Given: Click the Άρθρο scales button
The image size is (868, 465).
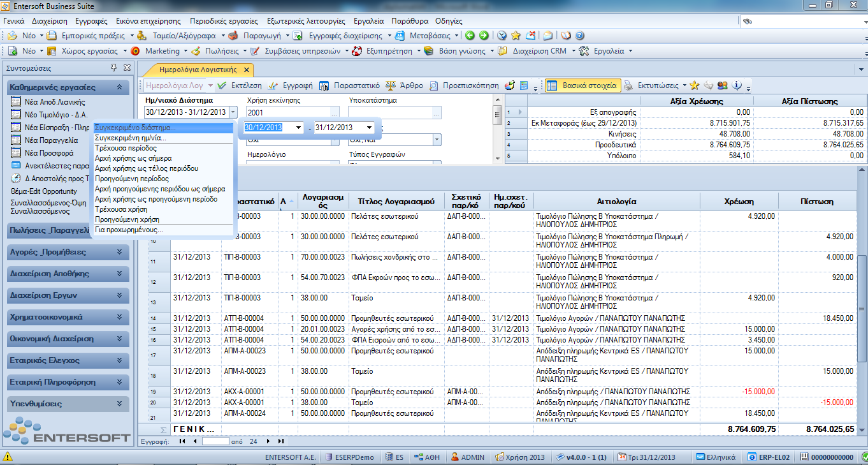Looking at the screenshot, I should [x=404, y=85].
